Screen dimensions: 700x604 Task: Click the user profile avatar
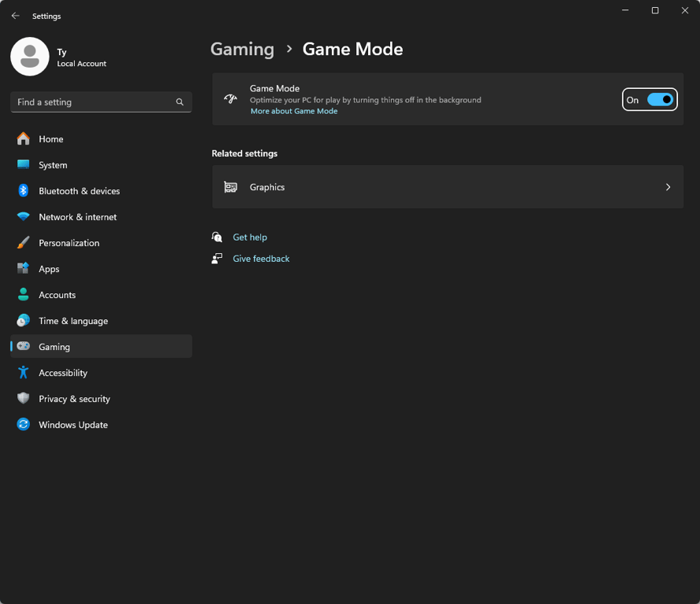click(30, 57)
